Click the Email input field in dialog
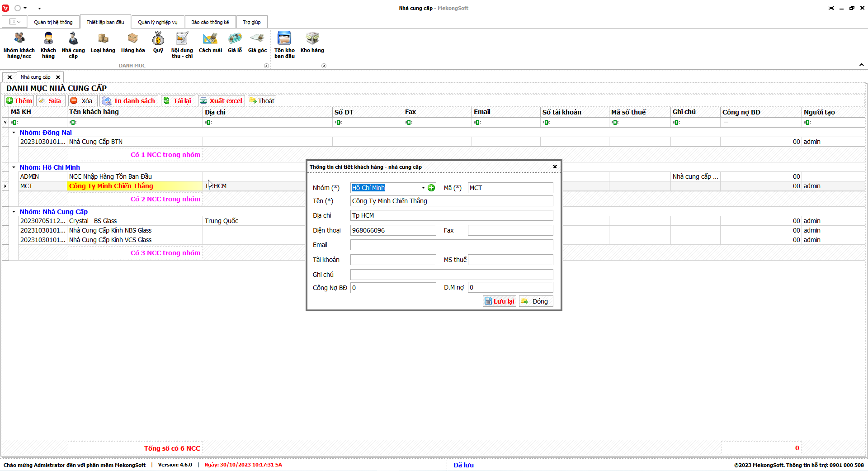Screen dimensions: 868x471 (x=451, y=245)
